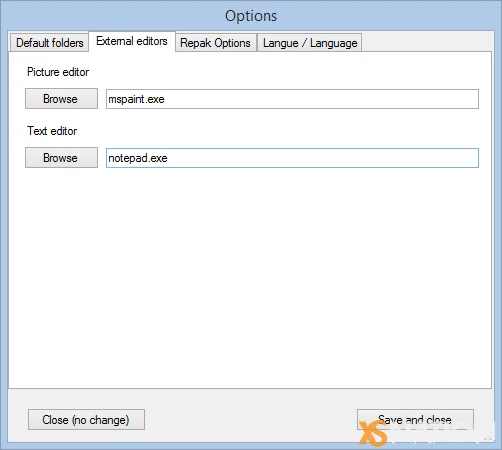The height and width of the screenshot is (450, 502).
Task: Browse for a text editor executable
Action: click(x=61, y=158)
